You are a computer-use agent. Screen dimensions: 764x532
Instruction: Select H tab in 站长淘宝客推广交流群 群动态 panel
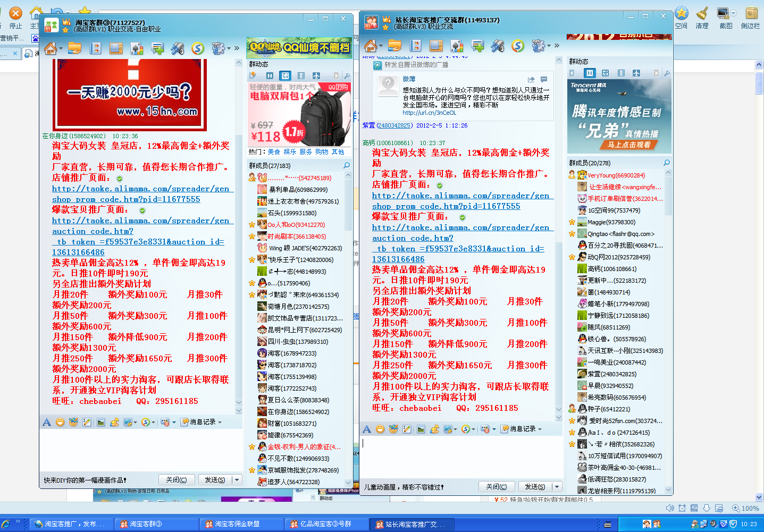pos(590,73)
